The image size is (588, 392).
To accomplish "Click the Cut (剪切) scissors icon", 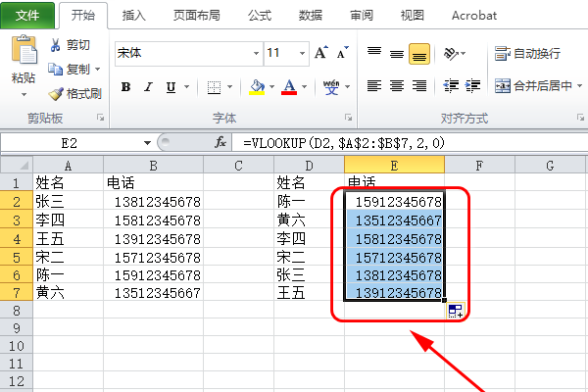I will pyautogui.click(x=56, y=45).
